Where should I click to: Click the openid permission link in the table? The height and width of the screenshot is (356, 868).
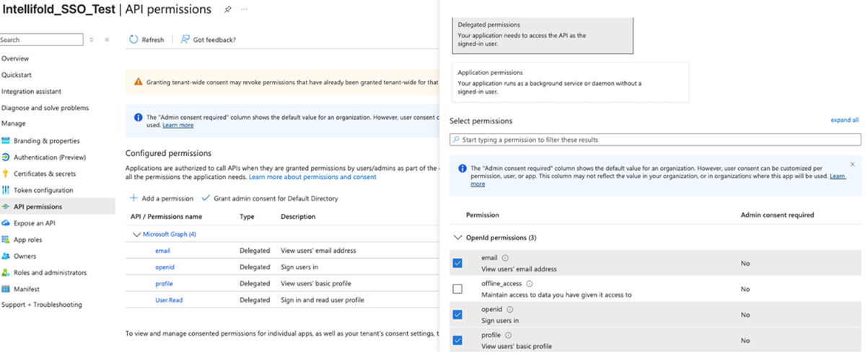click(x=165, y=267)
